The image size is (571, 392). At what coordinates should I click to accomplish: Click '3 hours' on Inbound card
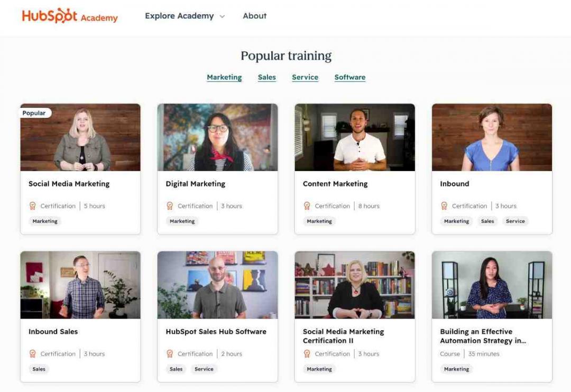(506, 206)
